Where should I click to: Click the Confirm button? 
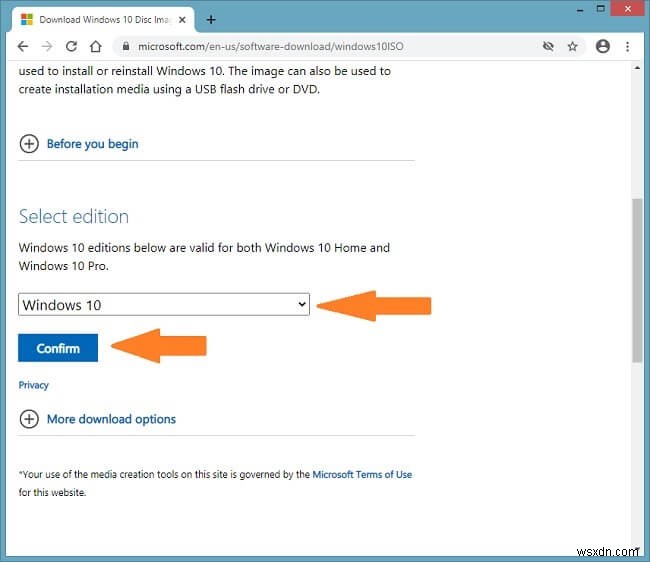tap(58, 348)
